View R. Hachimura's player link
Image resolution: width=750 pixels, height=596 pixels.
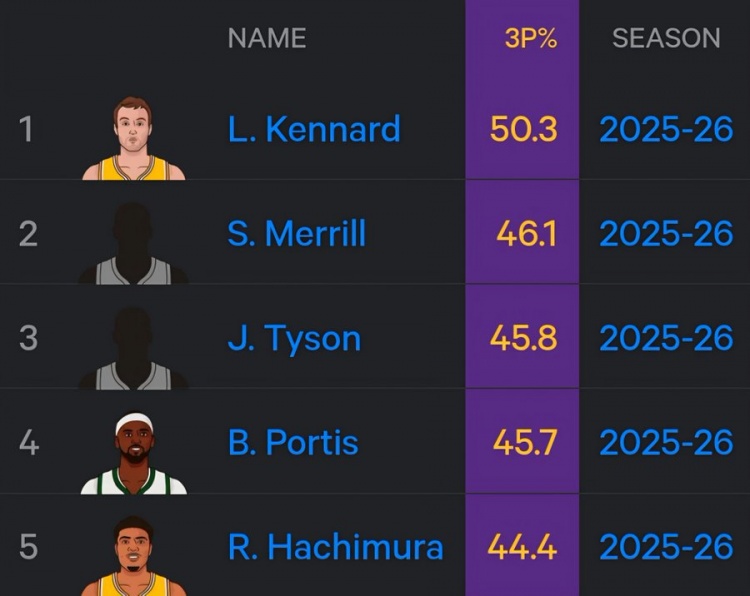pos(335,547)
